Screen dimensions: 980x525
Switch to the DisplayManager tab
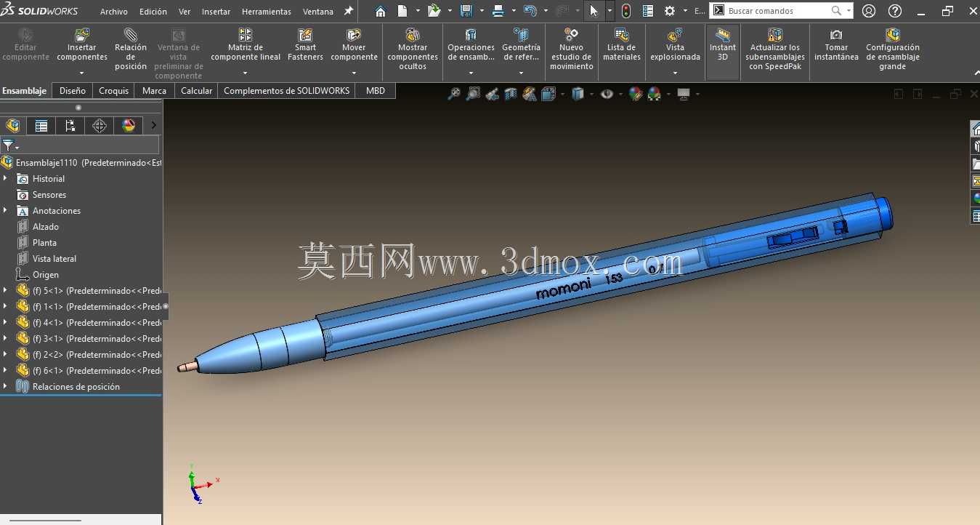point(129,126)
